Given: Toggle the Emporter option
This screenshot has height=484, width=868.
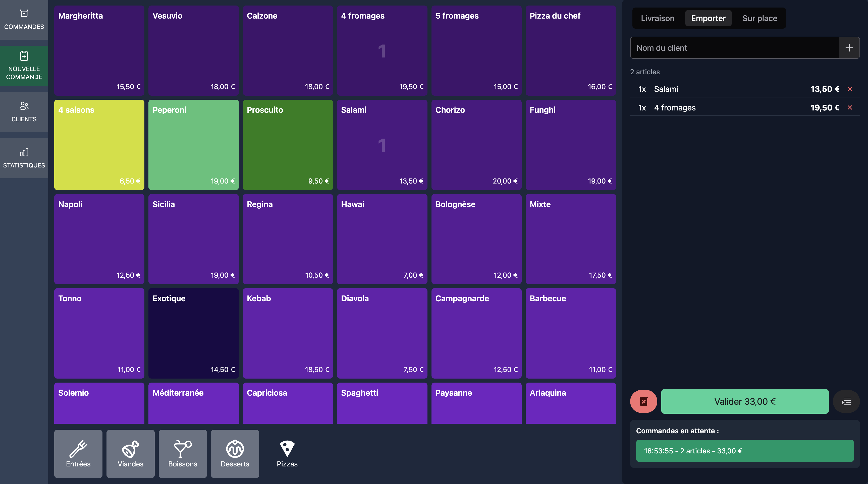Looking at the screenshot, I should 708,18.
